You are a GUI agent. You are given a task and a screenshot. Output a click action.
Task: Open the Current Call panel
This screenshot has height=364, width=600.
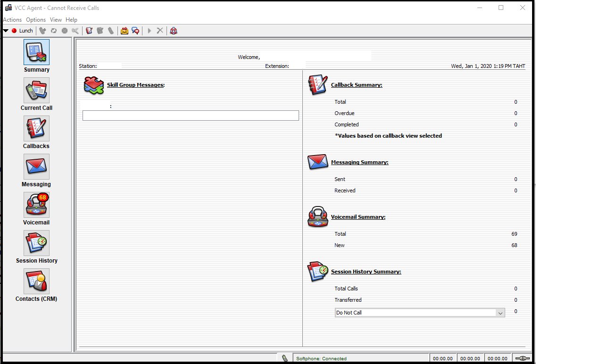click(x=36, y=91)
